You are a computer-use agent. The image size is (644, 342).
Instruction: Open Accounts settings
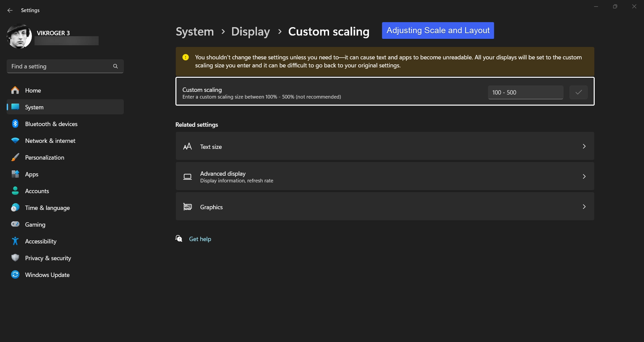tap(65, 191)
